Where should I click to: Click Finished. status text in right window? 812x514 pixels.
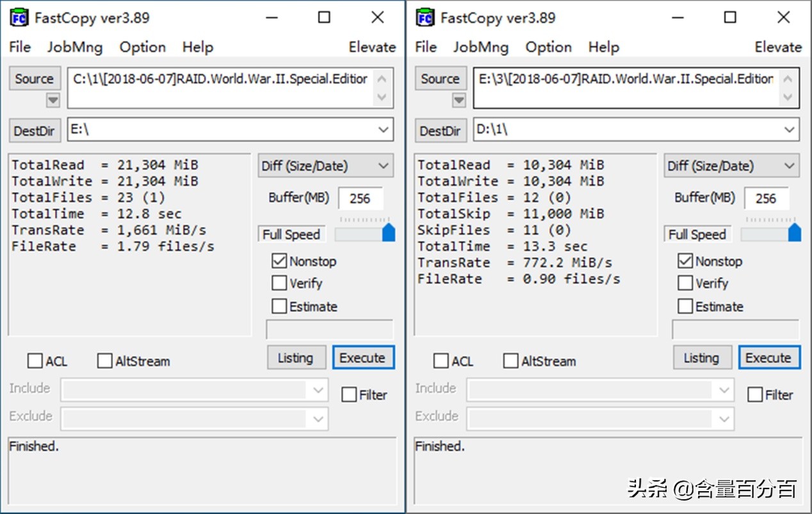440,446
